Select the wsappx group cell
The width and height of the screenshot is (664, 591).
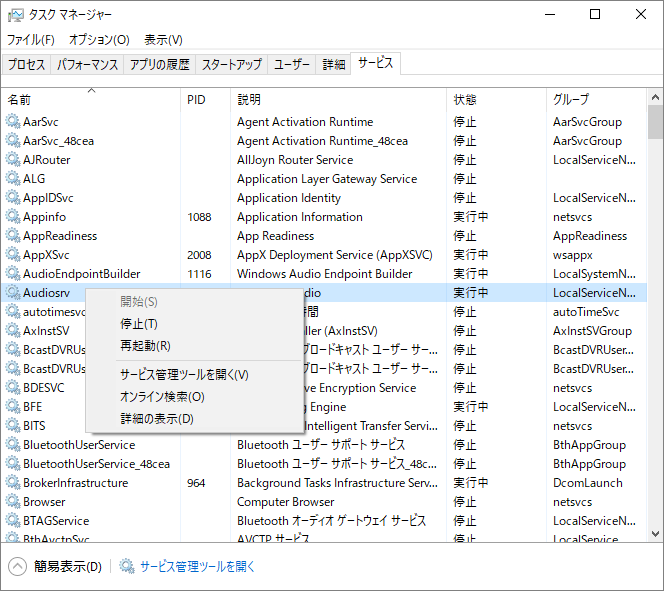pos(573,255)
